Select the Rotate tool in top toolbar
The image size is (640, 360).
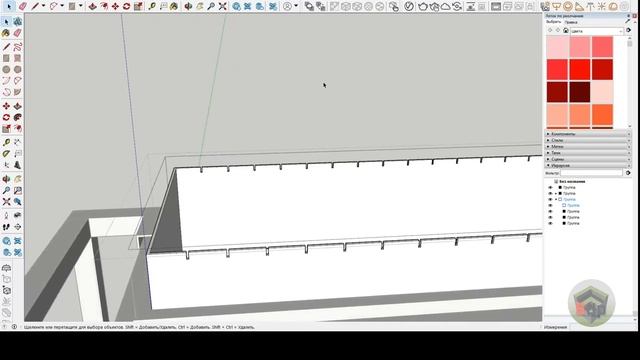[x=127, y=6]
